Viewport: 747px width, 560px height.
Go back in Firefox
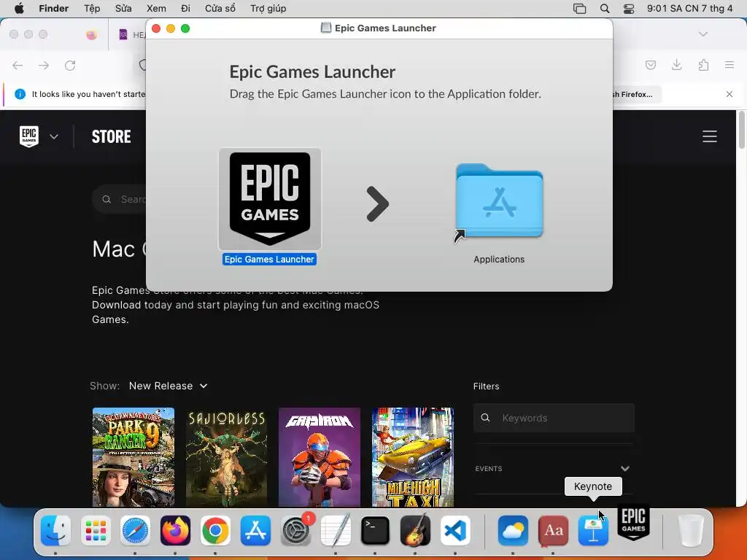point(18,65)
